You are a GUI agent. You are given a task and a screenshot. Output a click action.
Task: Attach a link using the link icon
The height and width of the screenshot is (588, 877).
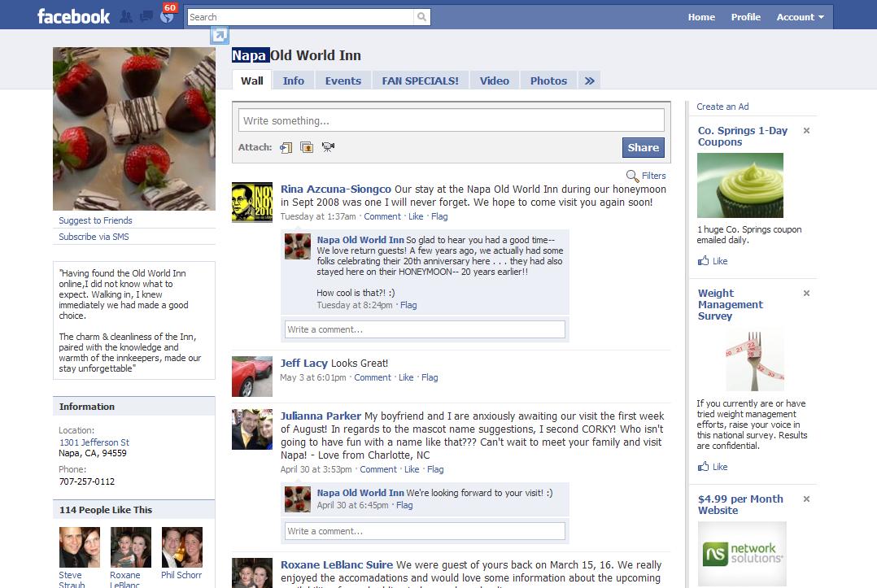tap(286, 147)
